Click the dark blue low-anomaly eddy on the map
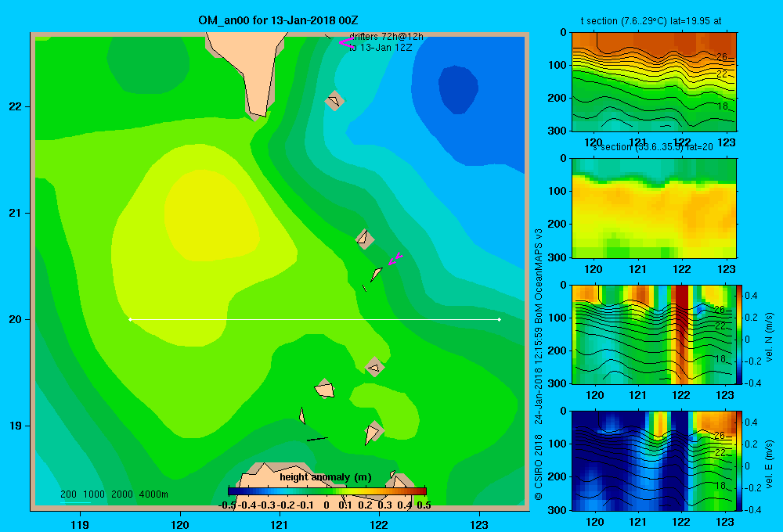 tap(458, 89)
